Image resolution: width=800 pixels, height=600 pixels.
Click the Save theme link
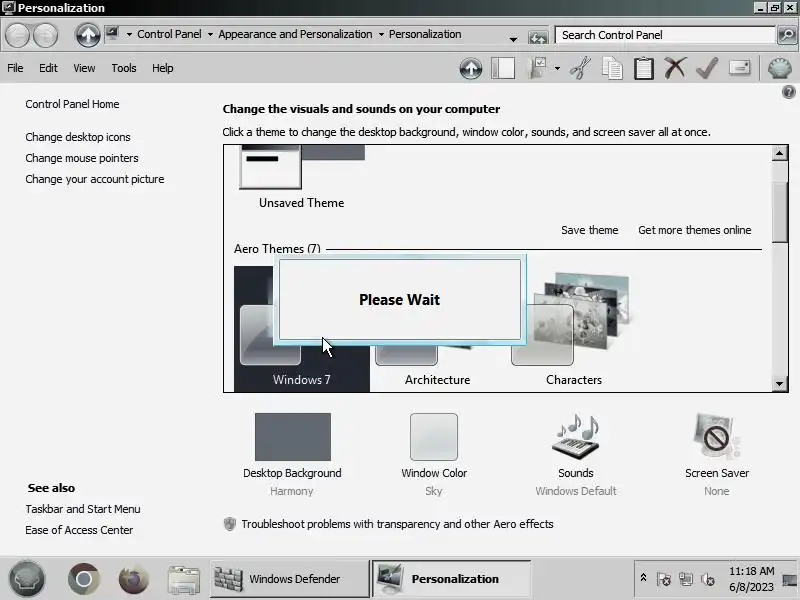click(x=590, y=230)
